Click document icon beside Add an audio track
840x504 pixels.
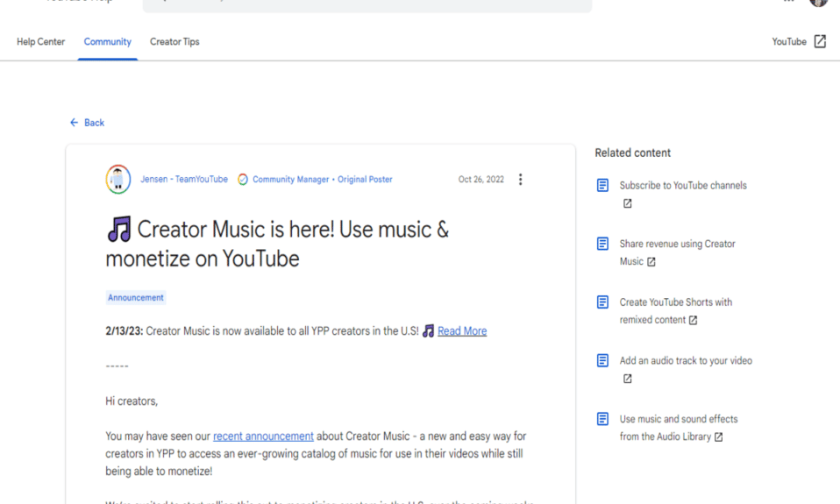(x=602, y=360)
